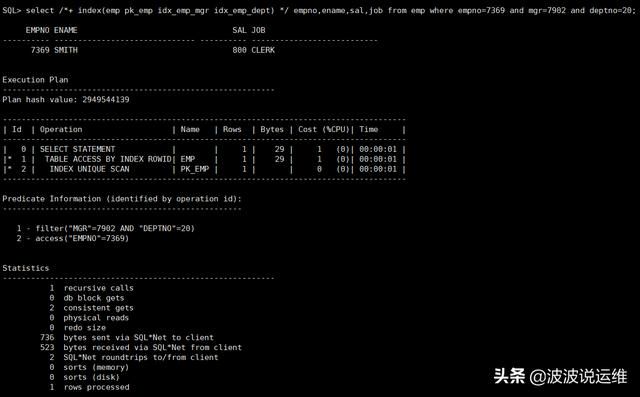
Task: Click the filter predicate line with MGR=7902
Action: point(106,228)
